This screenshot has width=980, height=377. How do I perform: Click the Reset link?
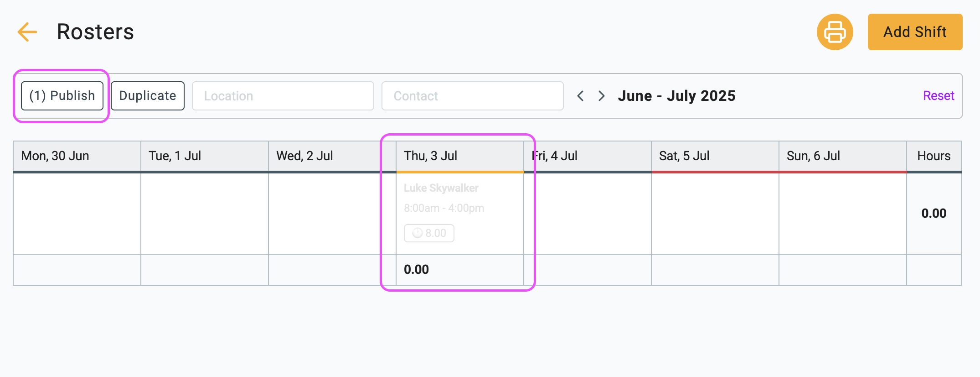[x=939, y=96]
